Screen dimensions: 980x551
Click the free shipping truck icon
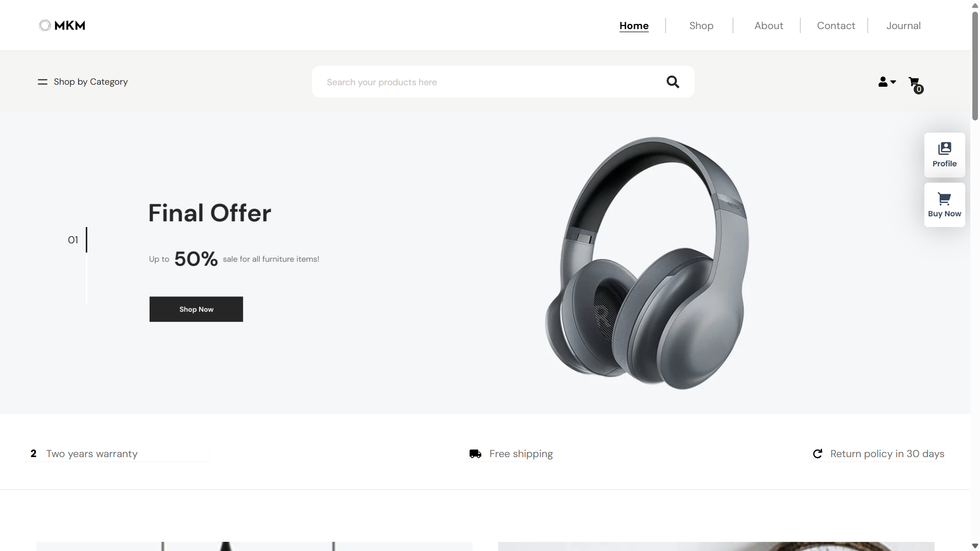[475, 454]
